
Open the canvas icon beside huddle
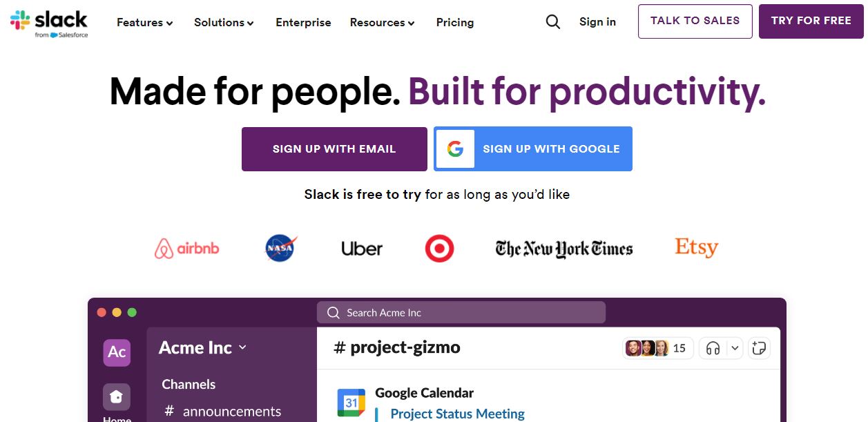(759, 348)
